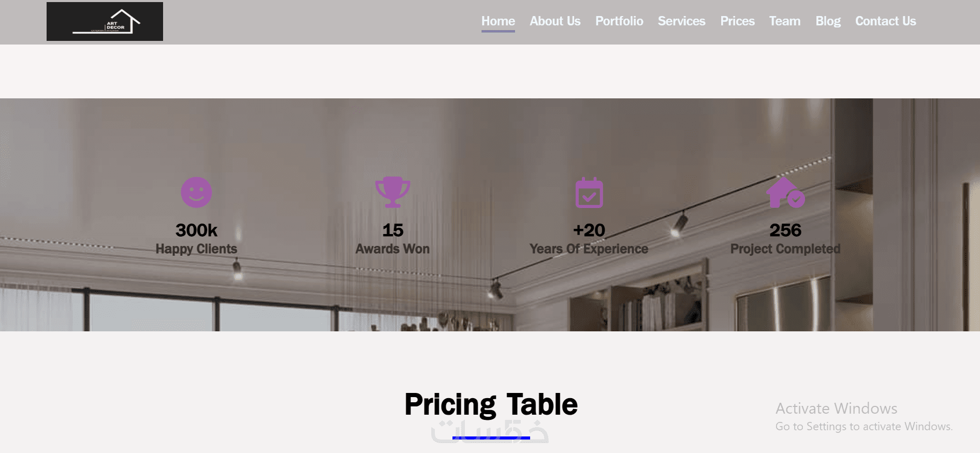The height and width of the screenshot is (453, 980).
Task: Click the trophy Awards Won icon
Action: [392, 192]
